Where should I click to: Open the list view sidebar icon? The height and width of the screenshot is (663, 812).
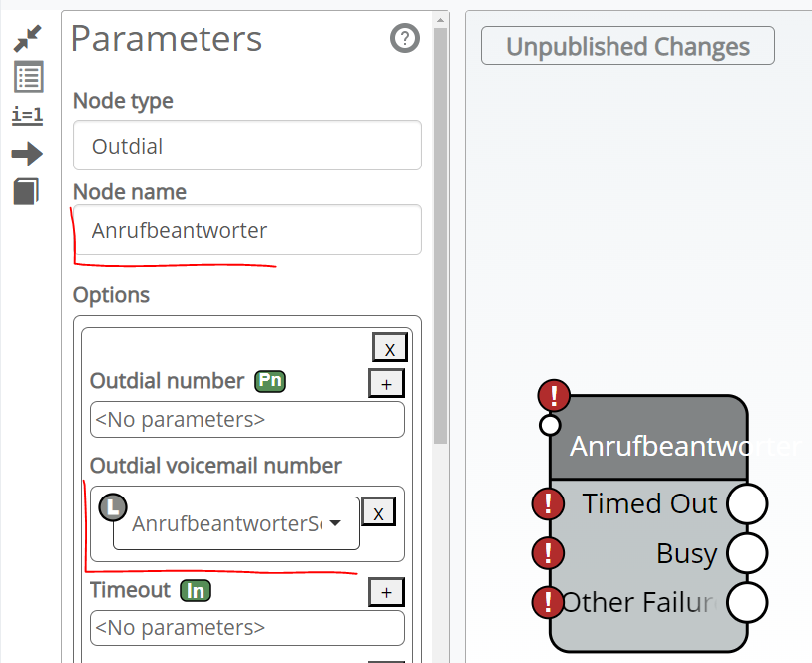coord(28,76)
